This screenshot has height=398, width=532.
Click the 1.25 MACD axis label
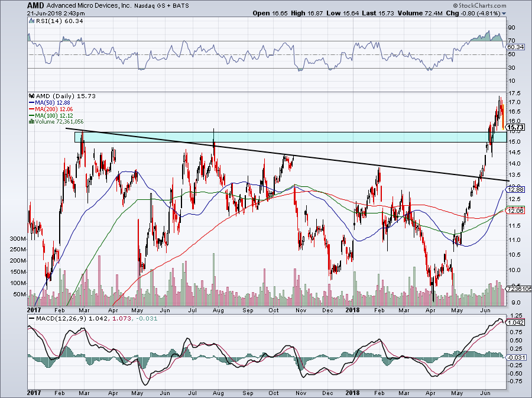coord(515,316)
